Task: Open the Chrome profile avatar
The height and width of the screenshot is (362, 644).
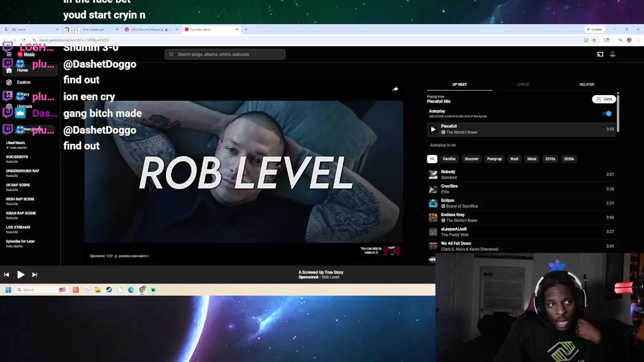Action: (629, 40)
